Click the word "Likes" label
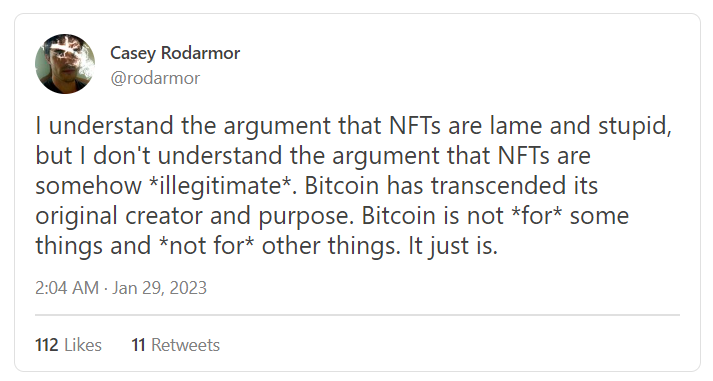 (x=83, y=345)
